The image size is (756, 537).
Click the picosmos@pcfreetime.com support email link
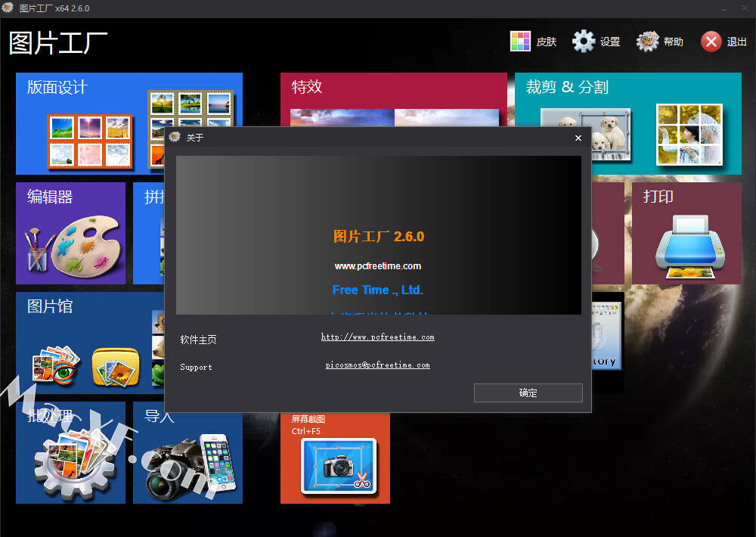377,365
